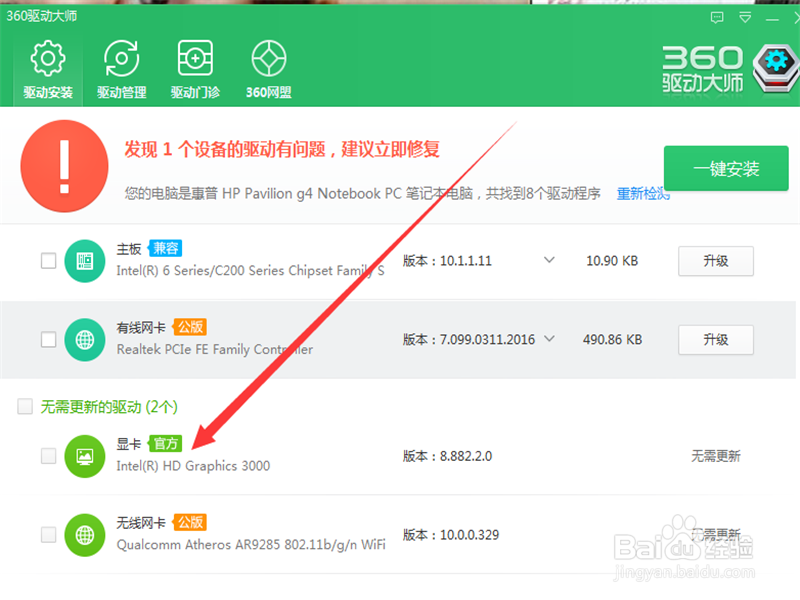Screen dimensions: 800x600
Task: Select Qualcomm Atheros AR9285 WiFi text
Action: [x=251, y=545]
